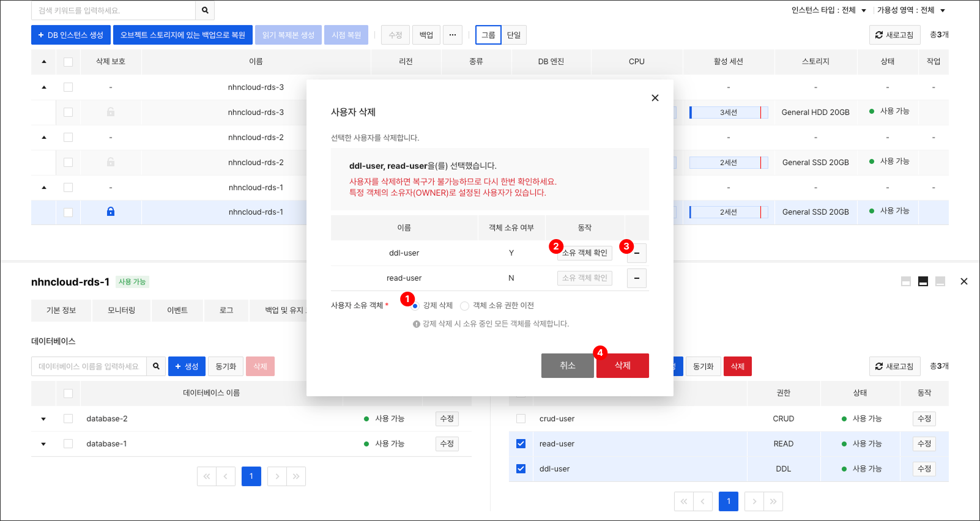This screenshot has height=521, width=980.
Task: Uncheck the read-user row checkbox
Action: (x=521, y=443)
